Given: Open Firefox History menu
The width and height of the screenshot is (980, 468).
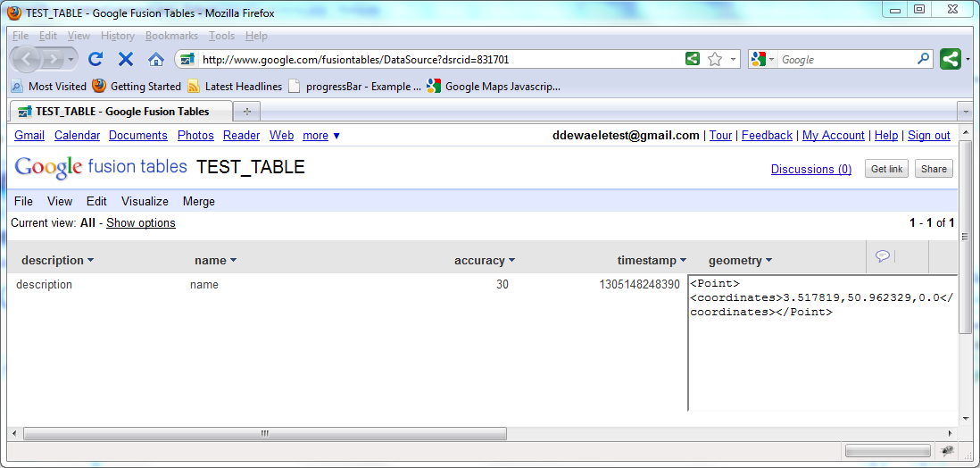Looking at the screenshot, I should click(x=118, y=36).
